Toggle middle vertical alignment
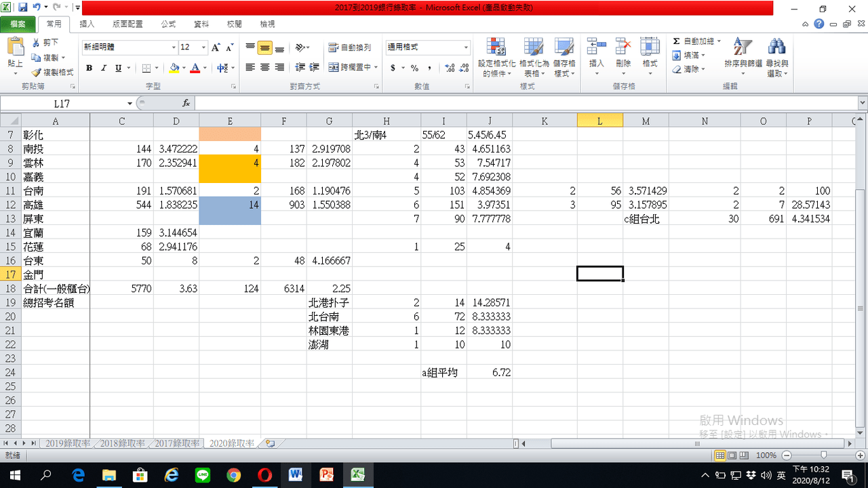 [x=264, y=47]
